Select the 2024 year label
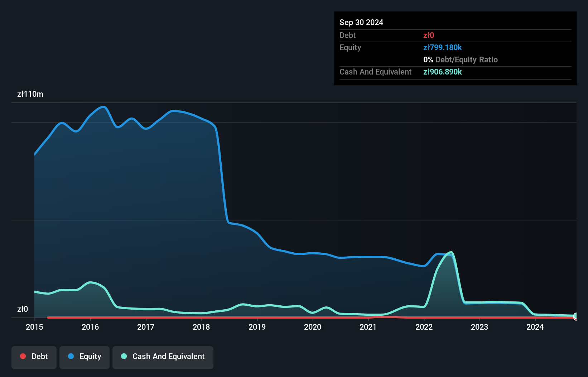588x377 pixels. click(535, 327)
